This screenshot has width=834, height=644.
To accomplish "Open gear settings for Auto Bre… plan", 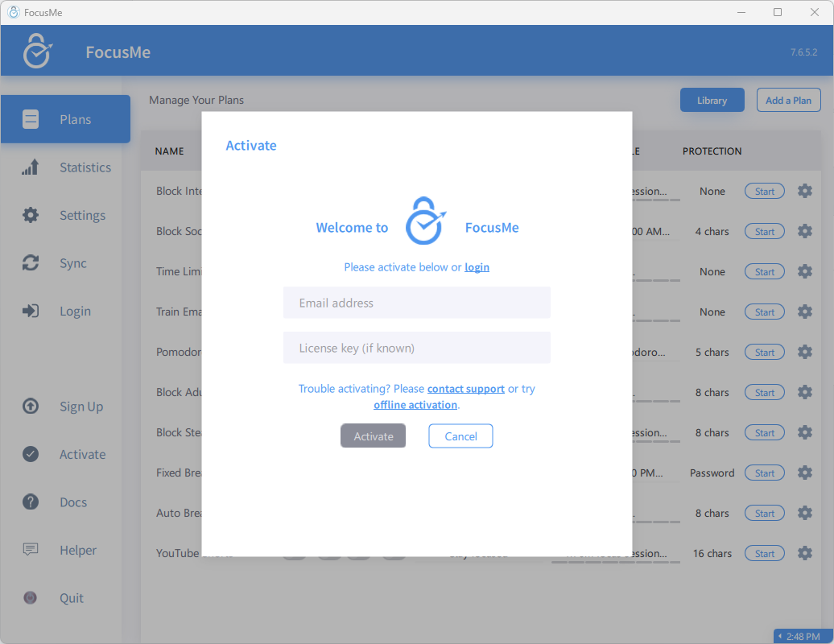I will click(x=805, y=513).
